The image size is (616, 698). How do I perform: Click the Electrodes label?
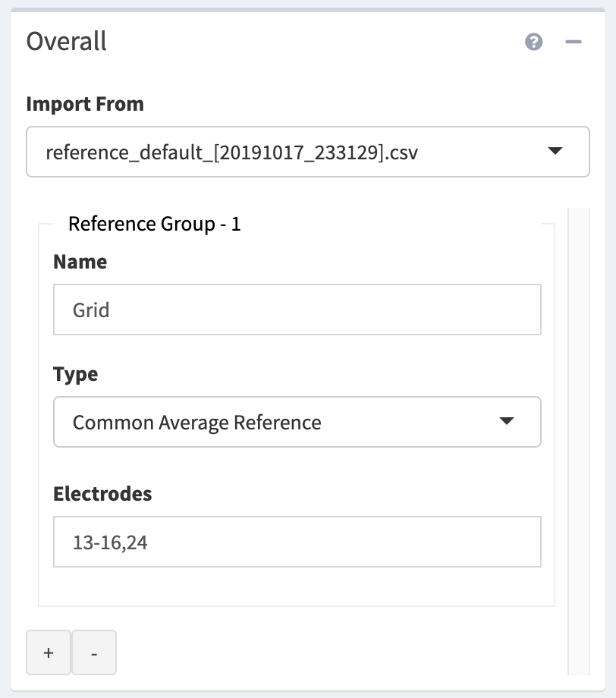click(102, 494)
